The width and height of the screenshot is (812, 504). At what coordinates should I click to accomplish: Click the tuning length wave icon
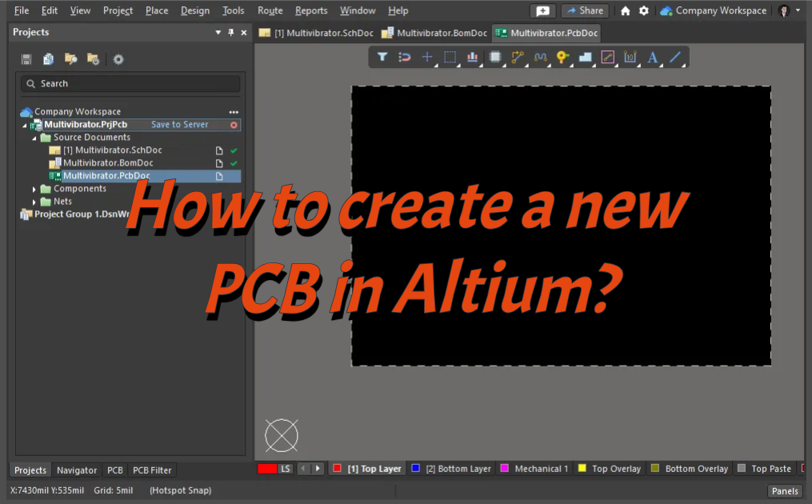click(540, 57)
